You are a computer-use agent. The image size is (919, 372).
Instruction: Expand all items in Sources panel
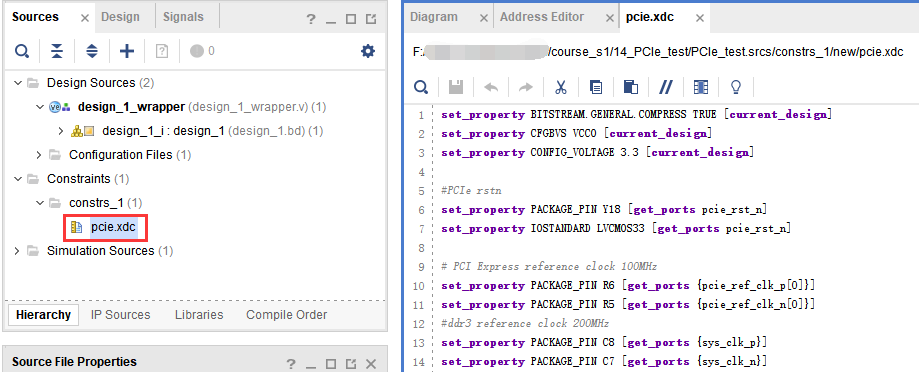click(92, 52)
